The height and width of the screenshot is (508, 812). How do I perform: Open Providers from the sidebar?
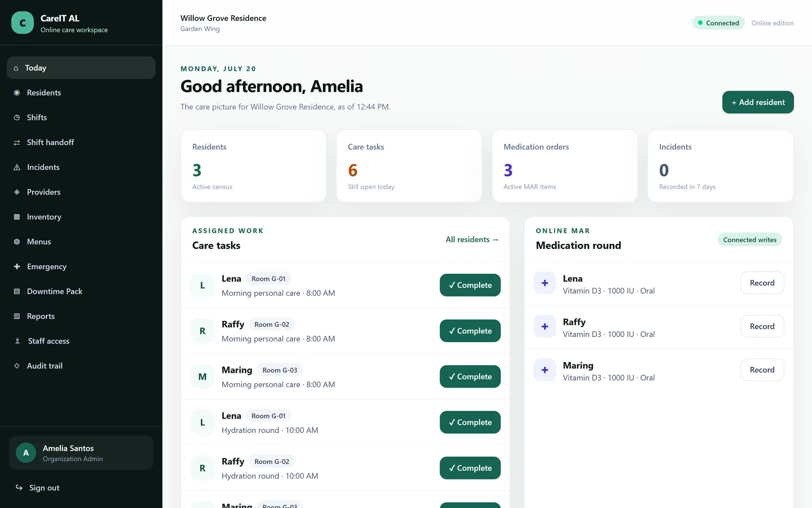click(x=81, y=193)
